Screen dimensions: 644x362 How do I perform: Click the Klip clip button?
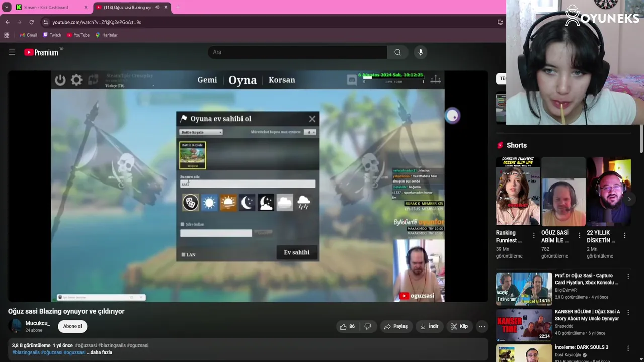tap(459, 326)
